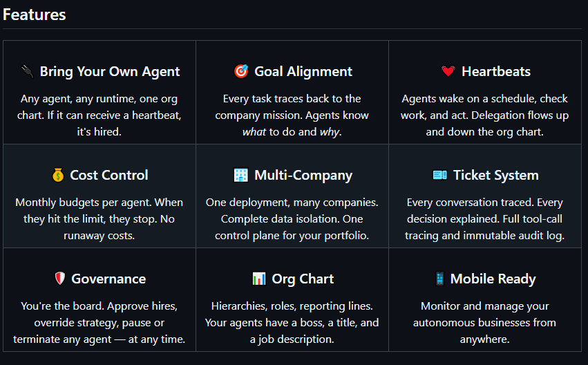Click the target icon next to Goal Alignment
Viewport: 588px width, 365px height.
click(241, 72)
